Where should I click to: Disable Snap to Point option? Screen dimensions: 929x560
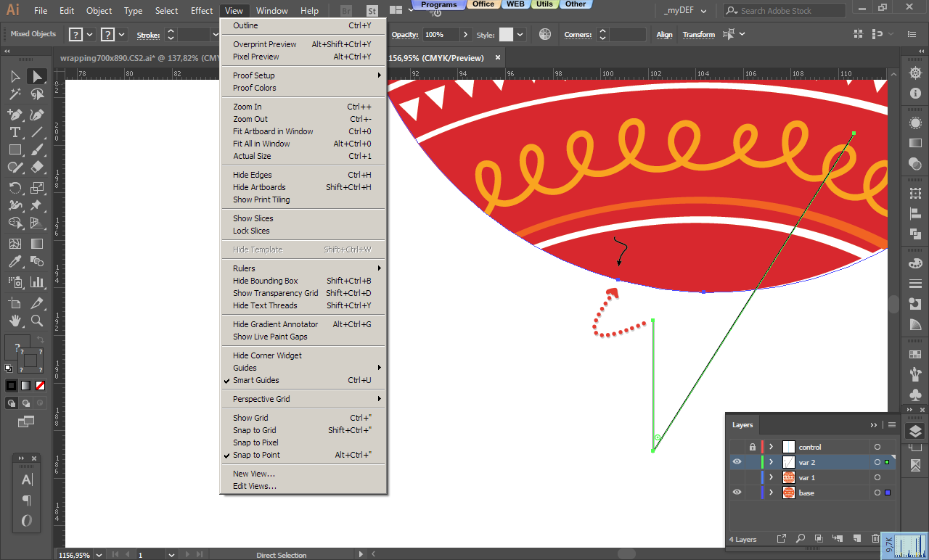[x=256, y=455]
